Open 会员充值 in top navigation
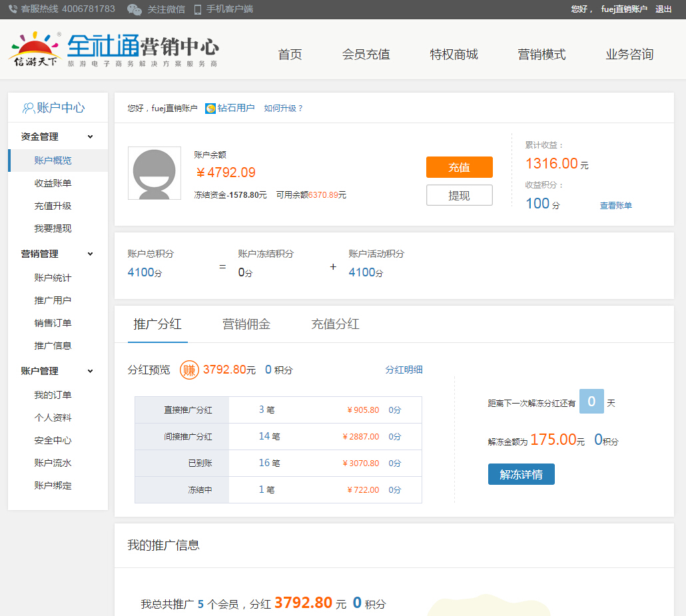The width and height of the screenshot is (686, 616). [366, 55]
